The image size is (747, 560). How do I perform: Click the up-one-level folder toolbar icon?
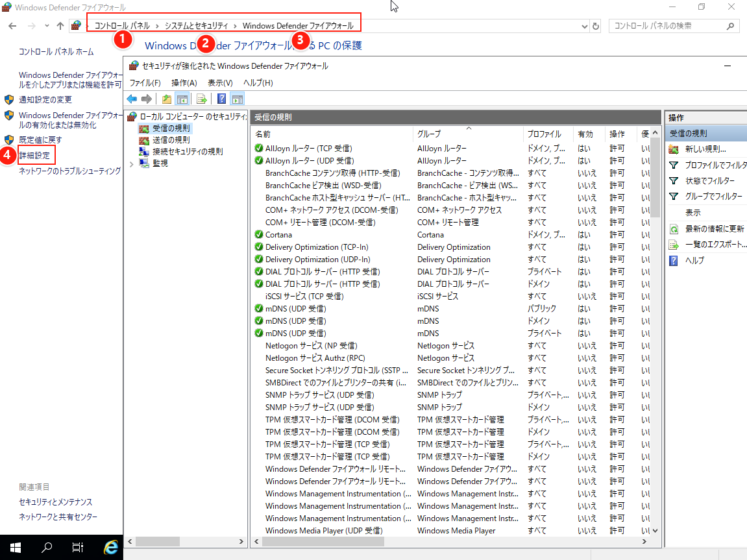[166, 99]
